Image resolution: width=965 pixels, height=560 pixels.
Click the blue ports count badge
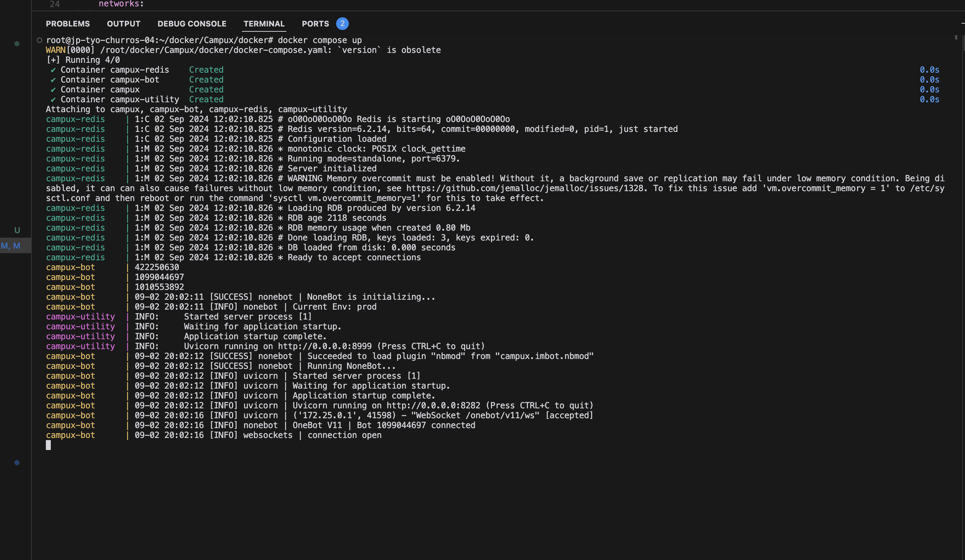pos(342,24)
